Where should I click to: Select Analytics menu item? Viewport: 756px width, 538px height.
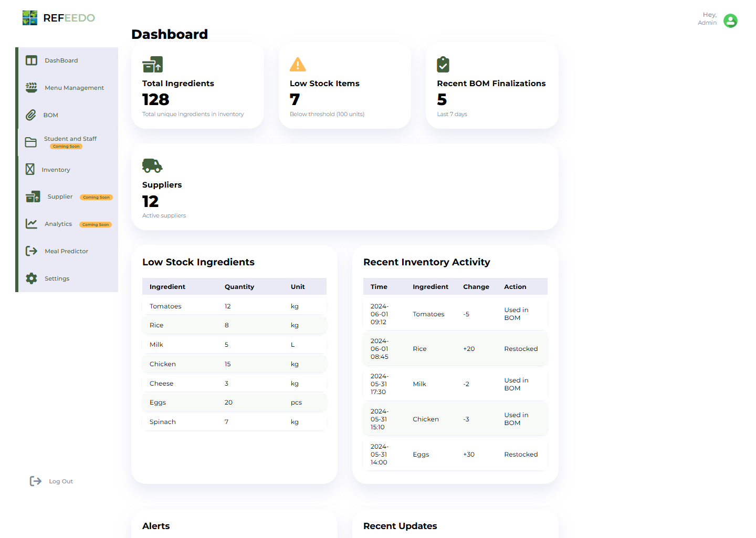[x=68, y=224]
